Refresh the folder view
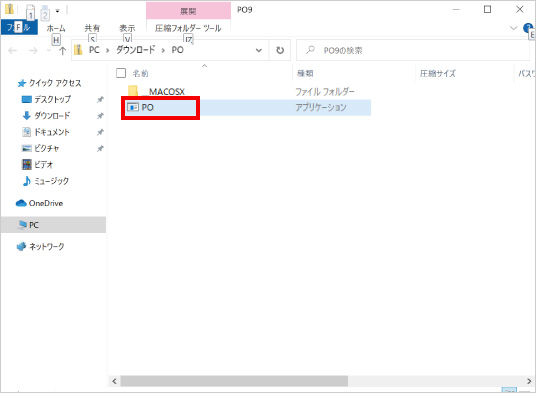 pos(280,51)
